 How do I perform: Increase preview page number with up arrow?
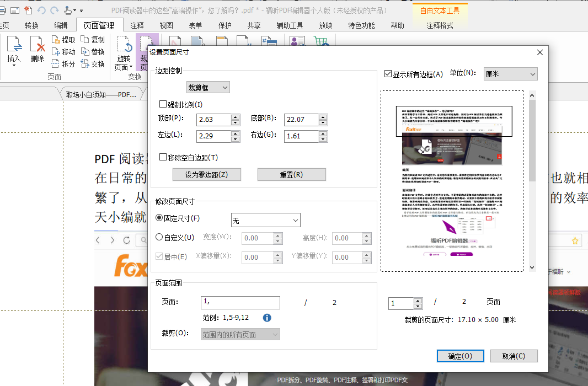tap(418, 301)
